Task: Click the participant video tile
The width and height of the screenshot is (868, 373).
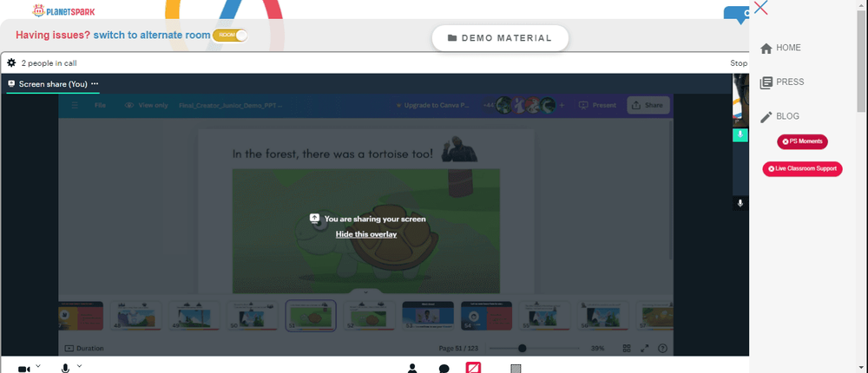Action: 740,101
